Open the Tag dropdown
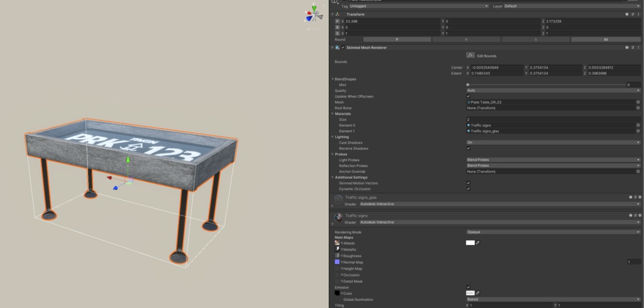This screenshot has width=644, height=308. click(x=419, y=6)
